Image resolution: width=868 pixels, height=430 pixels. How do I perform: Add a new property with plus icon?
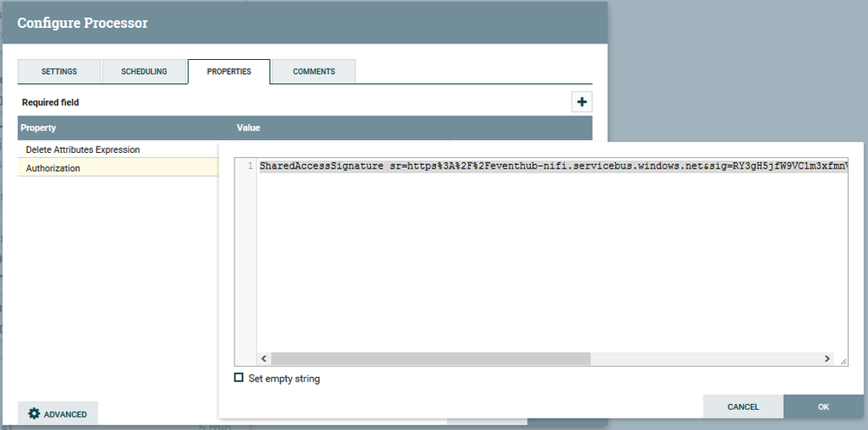(581, 103)
